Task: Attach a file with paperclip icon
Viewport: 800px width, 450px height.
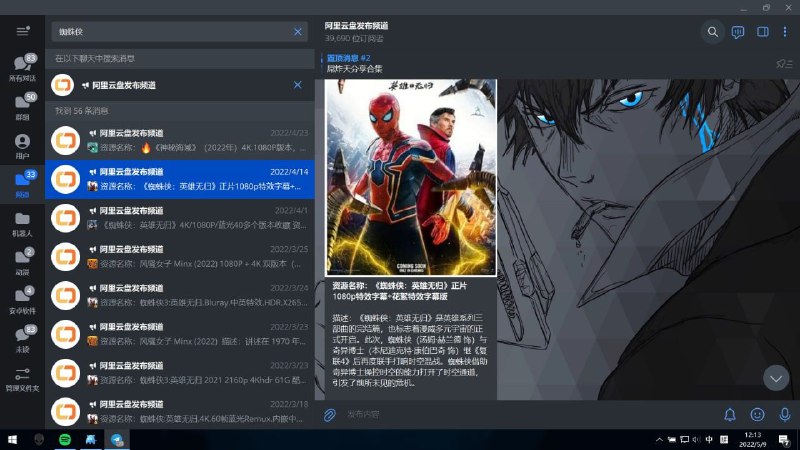Action: 330,414
